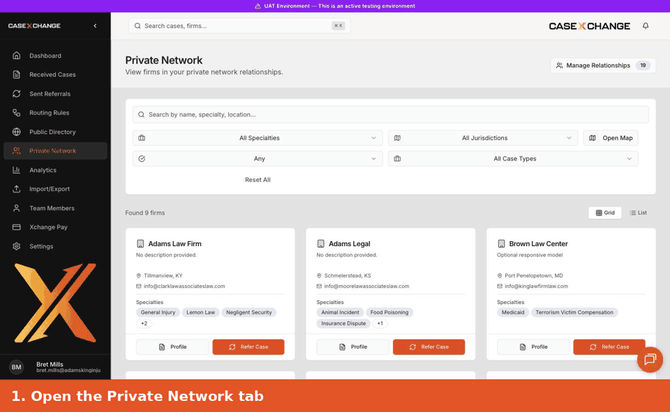Go to Received Cases in sidebar
The height and width of the screenshot is (412, 670).
point(55,74)
